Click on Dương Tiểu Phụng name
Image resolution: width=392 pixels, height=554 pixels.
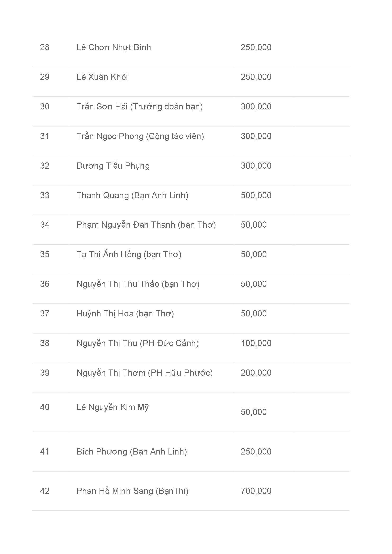pos(113,166)
